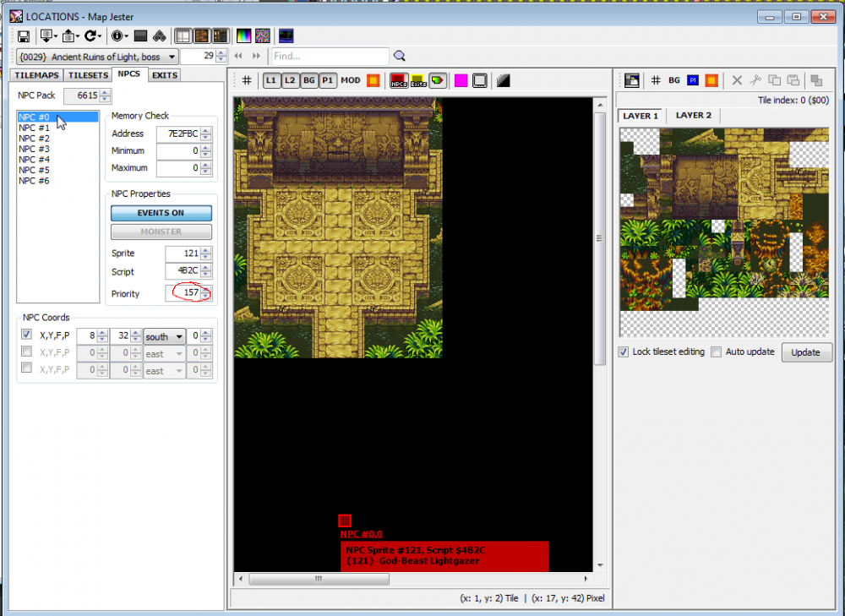Screen dimensions: 845x616
Task: Toggle the L1 layer view button
Action: coord(270,80)
